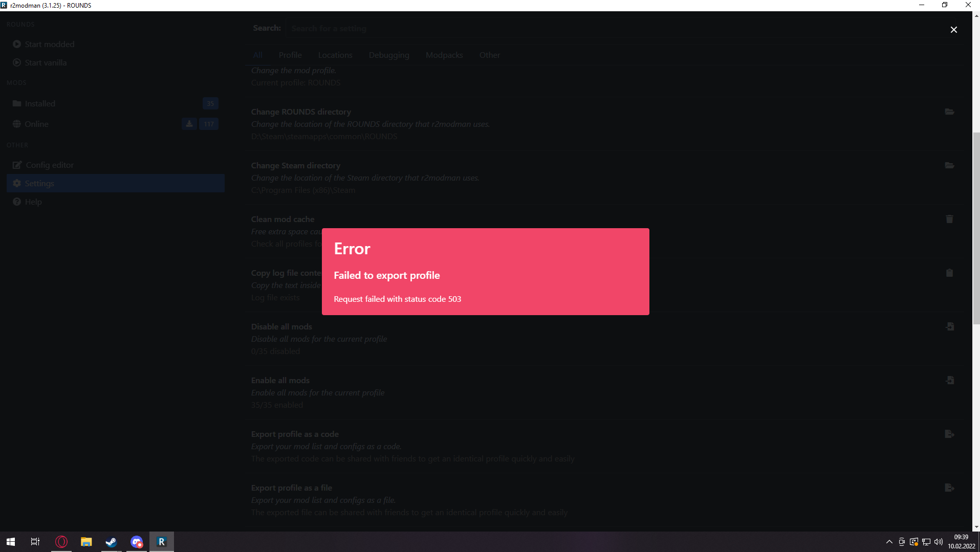Click export icon for Export profile as a file
980x552 pixels.
pyautogui.click(x=949, y=488)
